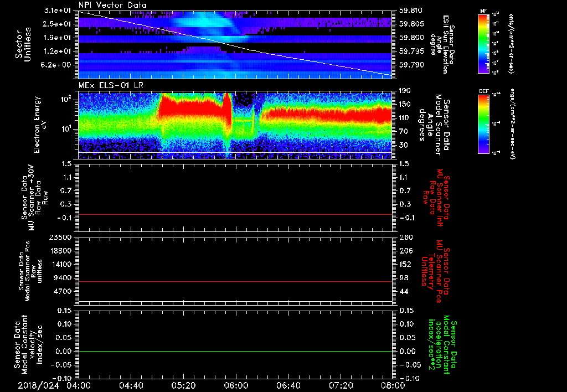Click the 59.810 right axis value

pyautogui.click(x=410, y=11)
